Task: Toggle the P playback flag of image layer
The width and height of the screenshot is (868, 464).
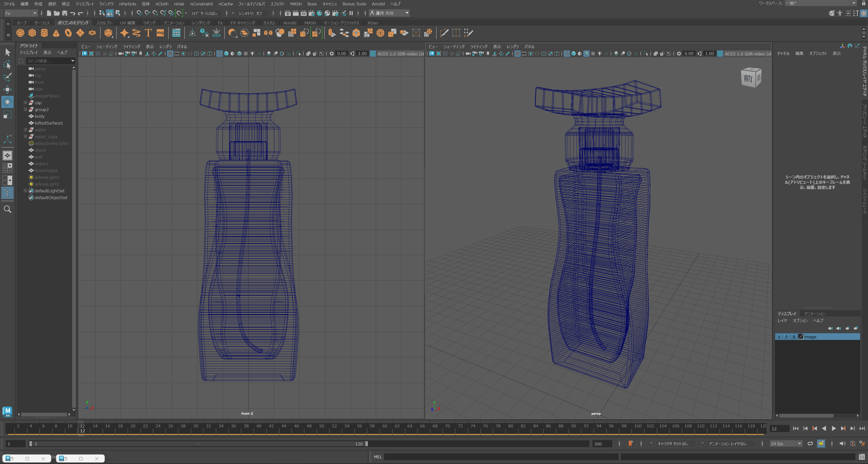Action: (786, 337)
